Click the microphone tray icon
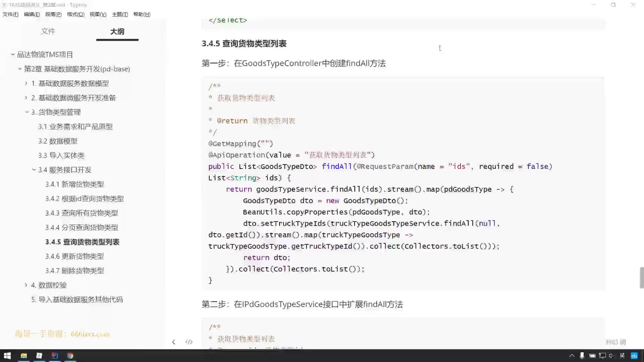This screenshot has height=362, width=644. point(582,356)
